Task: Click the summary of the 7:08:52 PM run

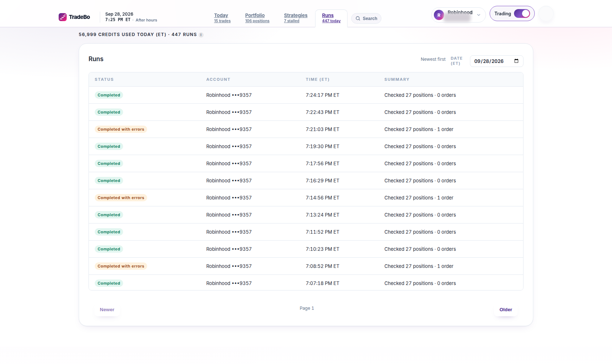Action: click(419, 266)
